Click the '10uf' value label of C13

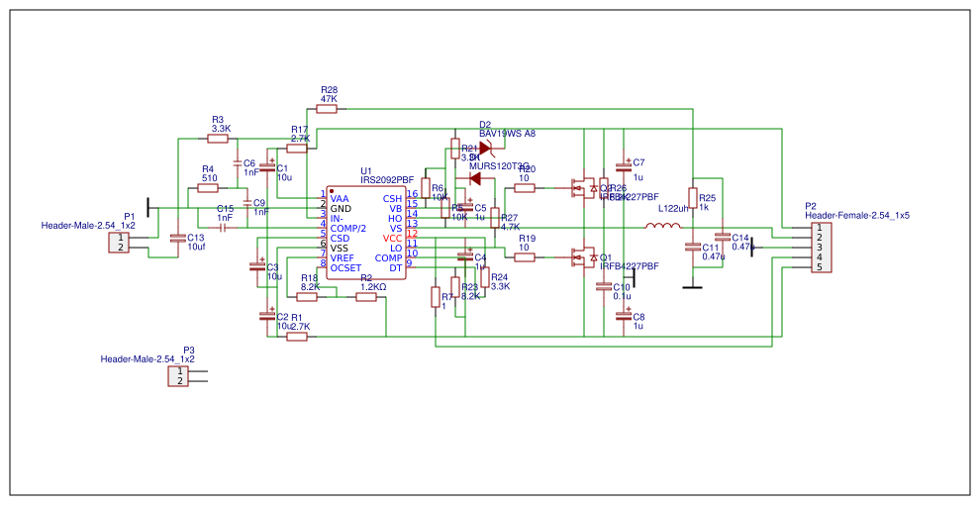196,247
